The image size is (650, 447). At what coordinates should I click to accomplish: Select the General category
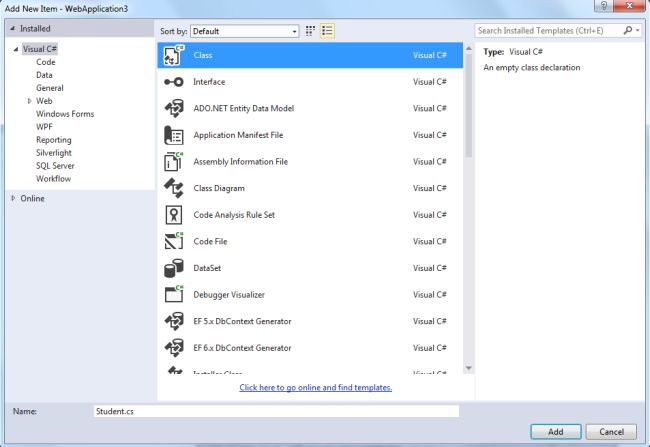coord(50,88)
